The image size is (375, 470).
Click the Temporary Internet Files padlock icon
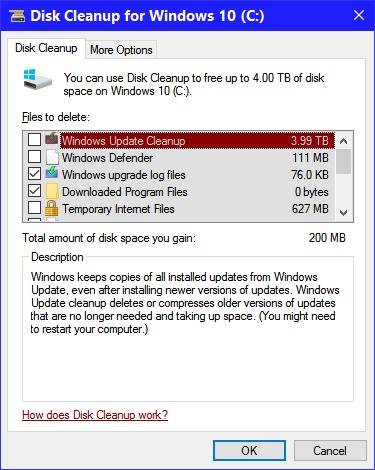51,208
